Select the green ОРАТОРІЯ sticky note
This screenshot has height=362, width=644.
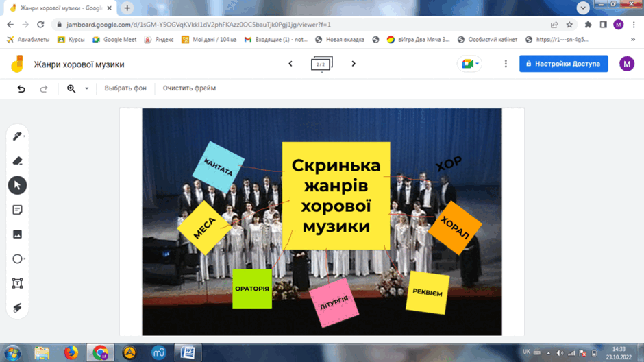click(x=251, y=289)
